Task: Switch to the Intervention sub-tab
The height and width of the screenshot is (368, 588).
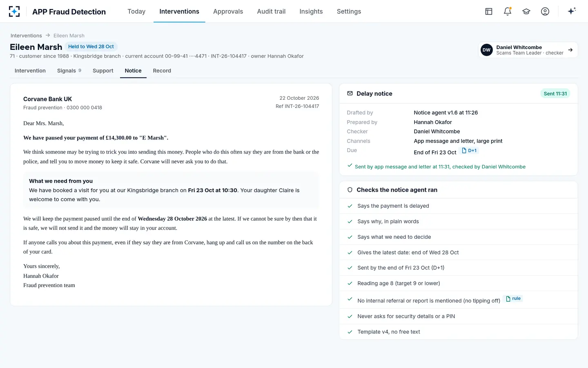Action: tap(30, 71)
